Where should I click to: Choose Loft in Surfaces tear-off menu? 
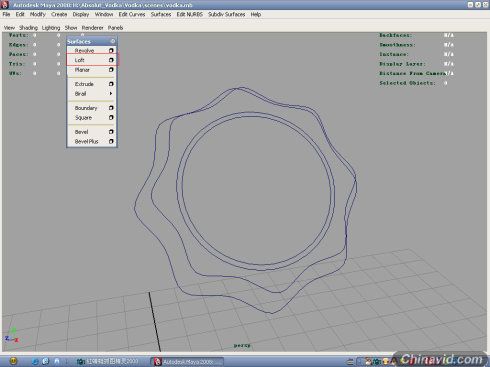click(79, 60)
